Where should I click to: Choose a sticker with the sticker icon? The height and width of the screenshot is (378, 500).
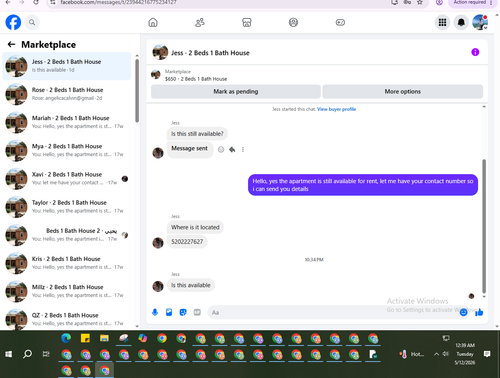point(183,312)
